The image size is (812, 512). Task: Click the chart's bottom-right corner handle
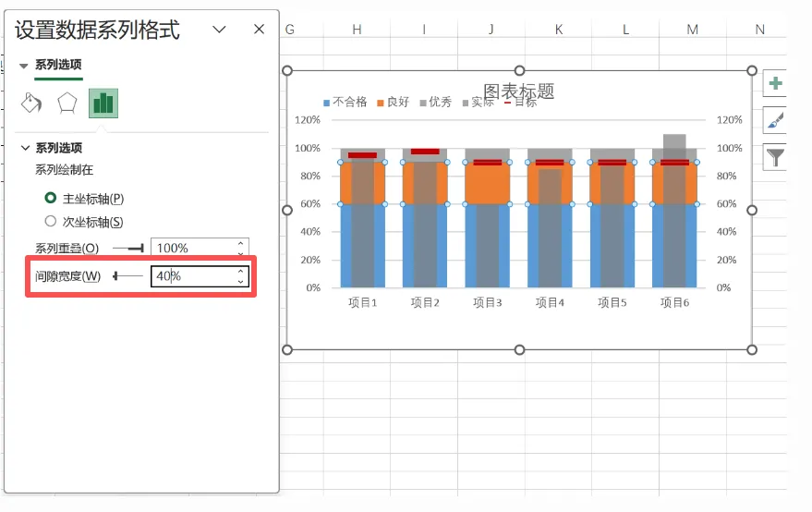coord(752,349)
